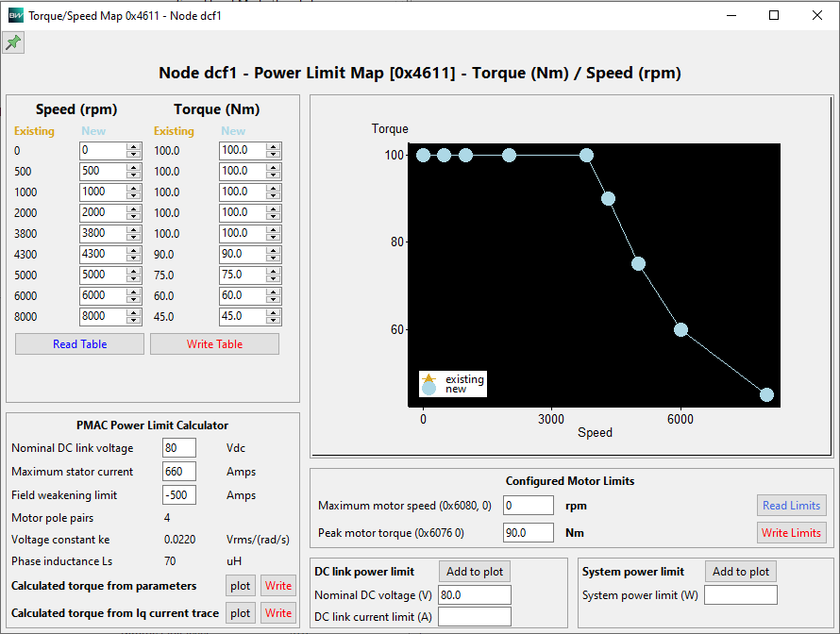Decrease New torque for the 2000 rpm row
Viewport: 840px width, 634px height.
tap(273, 216)
